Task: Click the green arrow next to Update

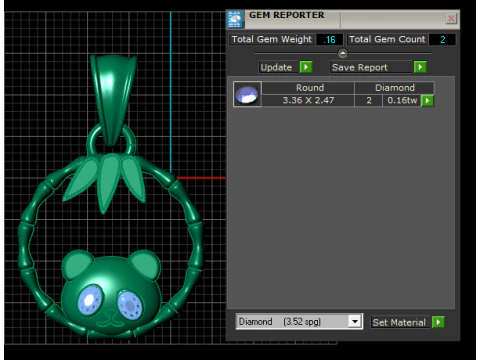Action: point(306,67)
